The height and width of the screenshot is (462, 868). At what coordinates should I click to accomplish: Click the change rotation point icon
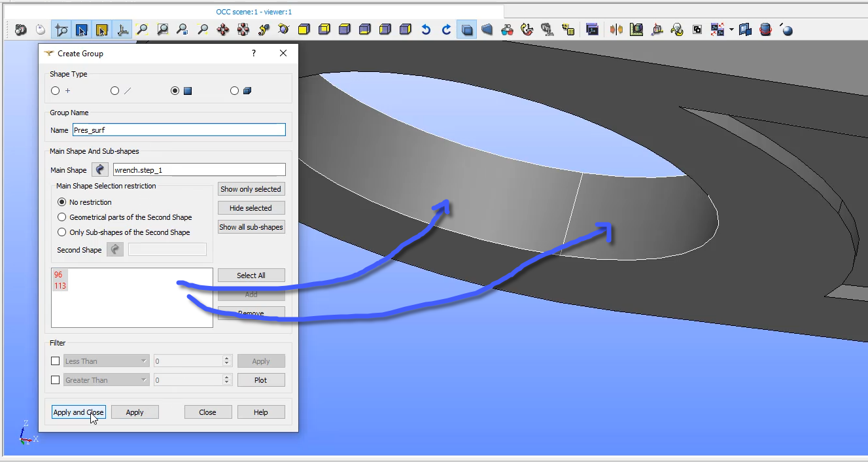pyautogui.click(x=263, y=29)
